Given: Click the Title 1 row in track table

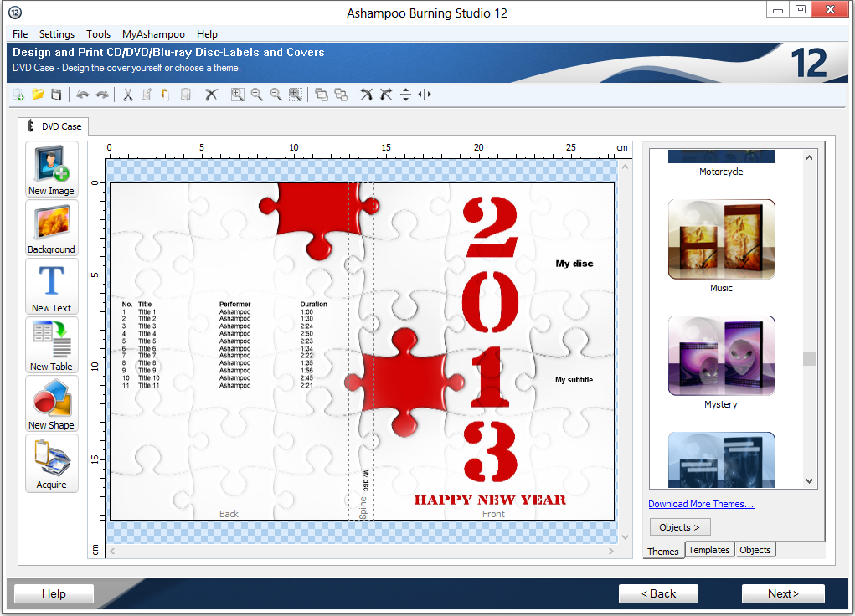Looking at the screenshot, I should (x=224, y=312).
